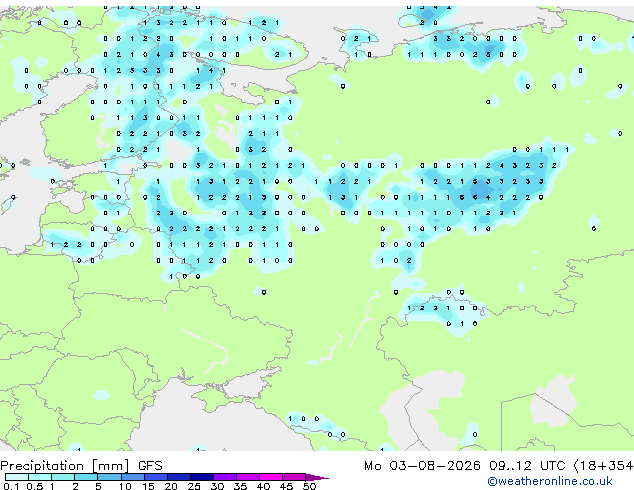
Task: Click the legend label '10'
Action: point(125,486)
